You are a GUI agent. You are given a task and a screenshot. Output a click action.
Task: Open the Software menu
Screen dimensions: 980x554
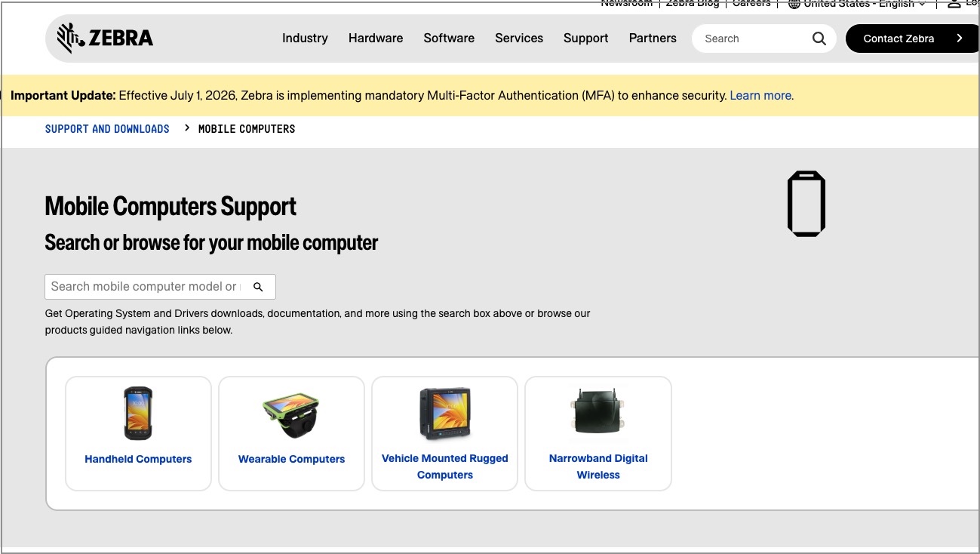pyautogui.click(x=449, y=38)
